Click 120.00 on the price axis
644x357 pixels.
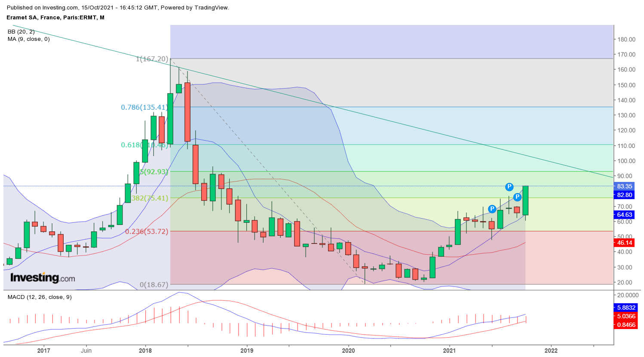[626, 130]
